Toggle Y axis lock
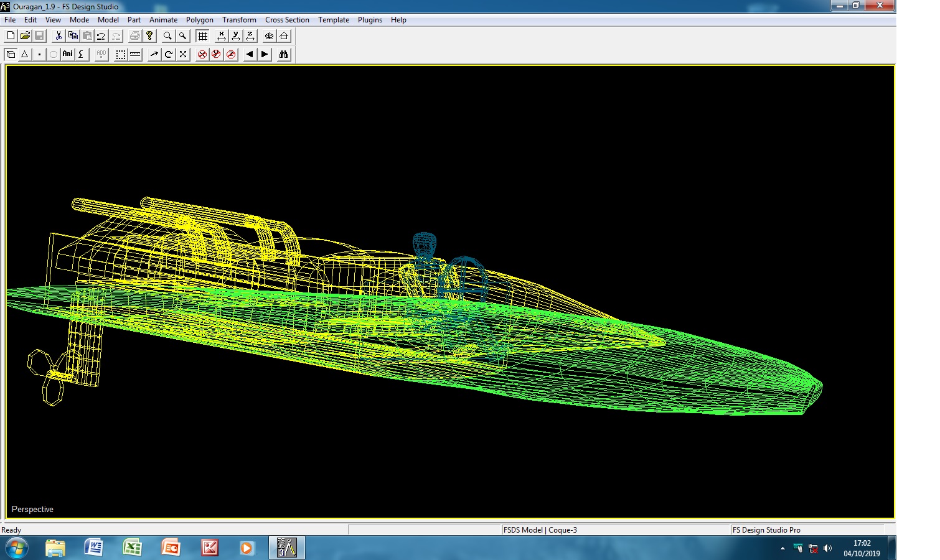The height and width of the screenshot is (560, 940). (x=217, y=54)
